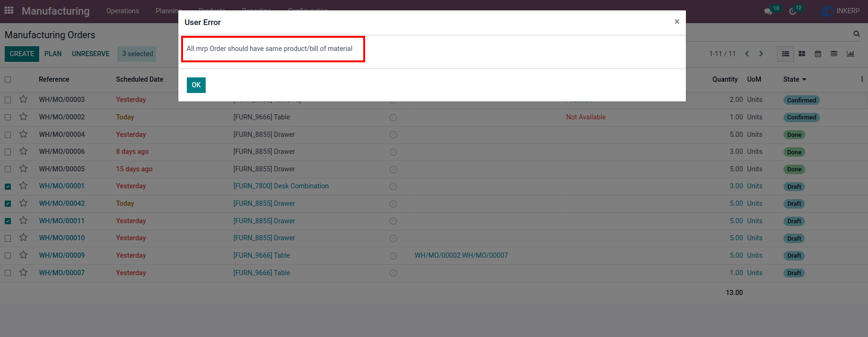Open the WH/MO/00009 order reference
This screenshot has height=337, width=868.
62,255
